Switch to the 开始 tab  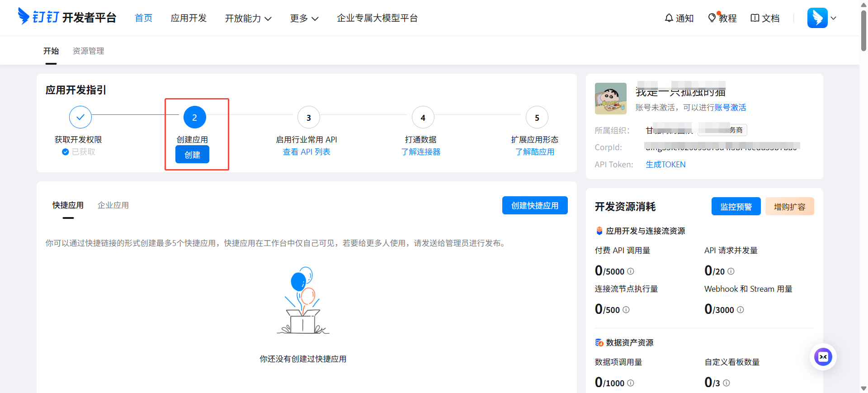[x=51, y=51]
